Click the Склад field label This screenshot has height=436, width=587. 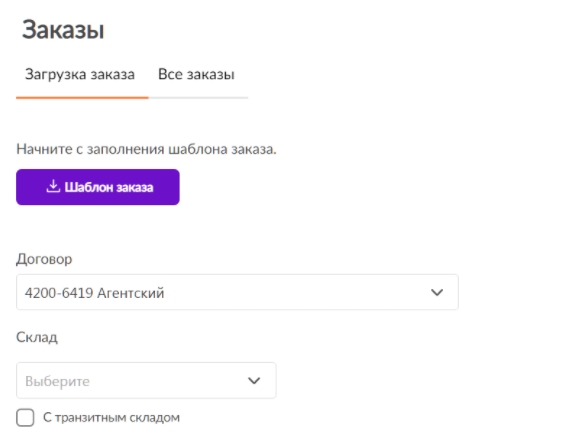pos(37,337)
